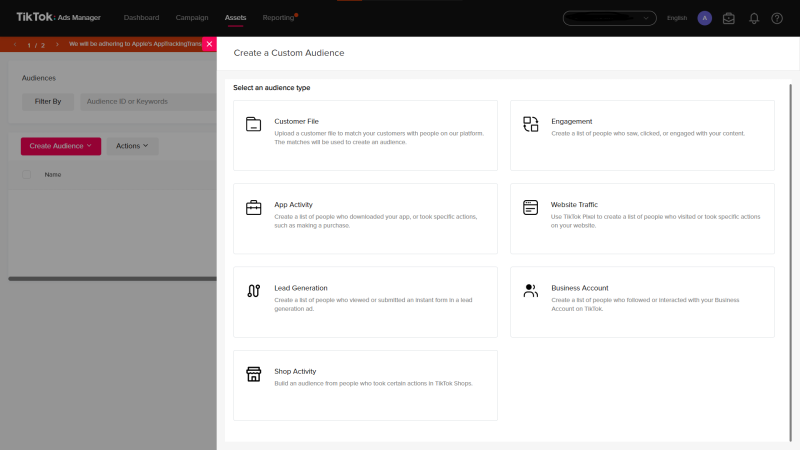Tick the select-all checkbox beside Name
This screenshot has height=450, width=800.
[27, 174]
